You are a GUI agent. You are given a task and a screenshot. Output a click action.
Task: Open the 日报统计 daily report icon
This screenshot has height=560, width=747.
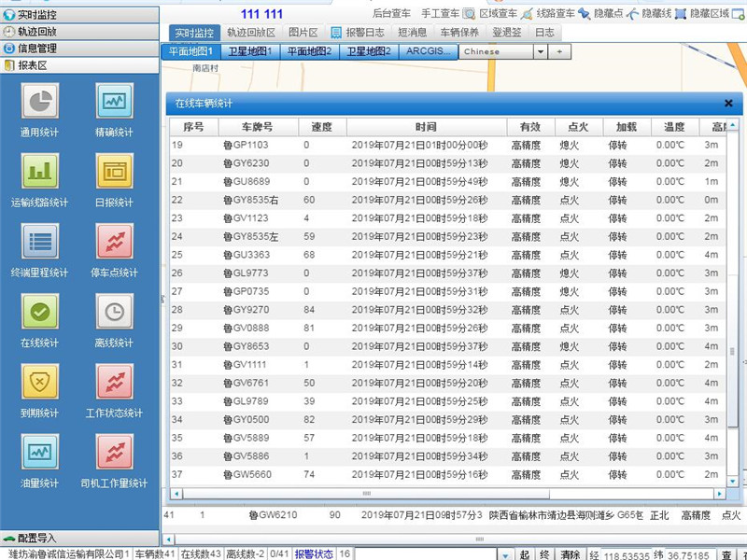coord(114,170)
